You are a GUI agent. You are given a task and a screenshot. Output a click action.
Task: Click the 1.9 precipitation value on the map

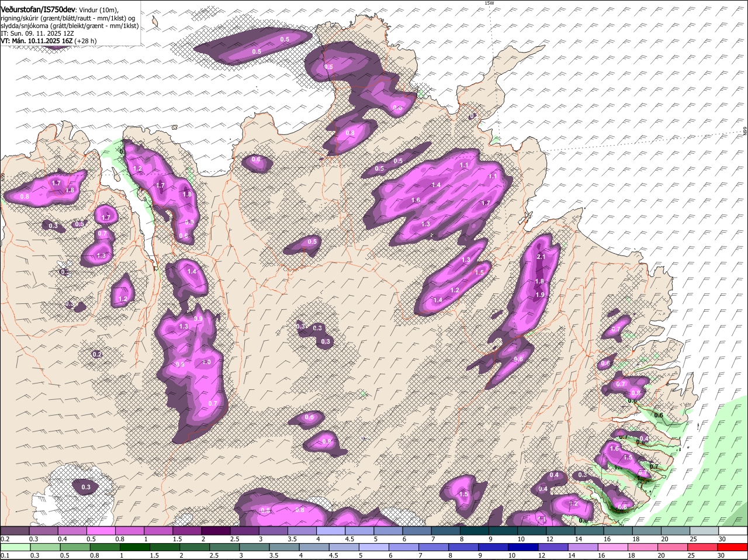tap(540, 295)
